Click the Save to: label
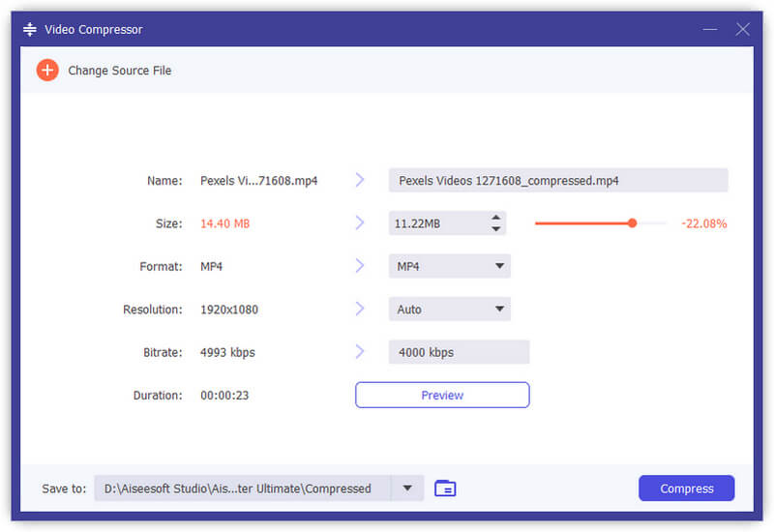This screenshot has height=532, width=774. point(64,489)
